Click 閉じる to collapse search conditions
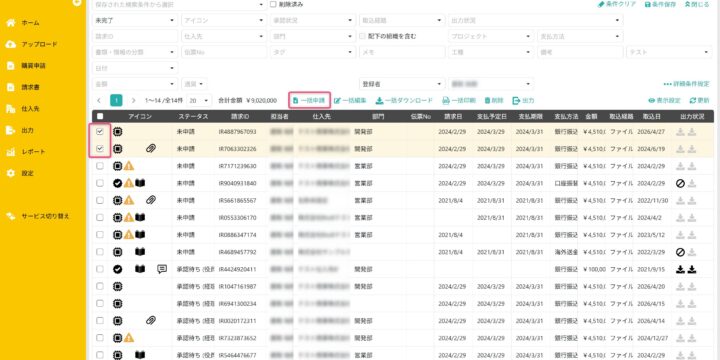 (x=697, y=4)
